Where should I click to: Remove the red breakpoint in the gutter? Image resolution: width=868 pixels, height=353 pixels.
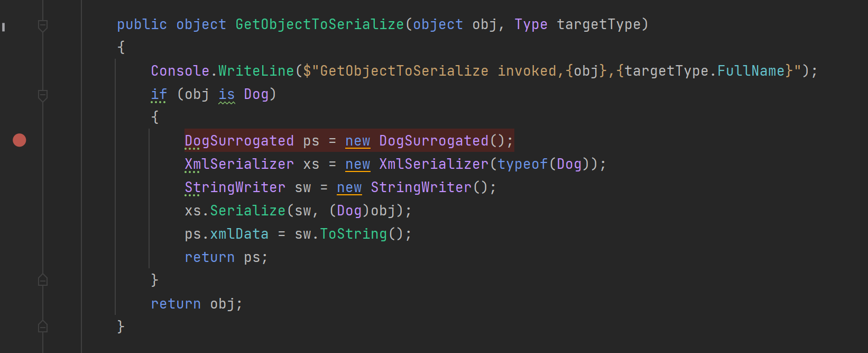coord(20,140)
